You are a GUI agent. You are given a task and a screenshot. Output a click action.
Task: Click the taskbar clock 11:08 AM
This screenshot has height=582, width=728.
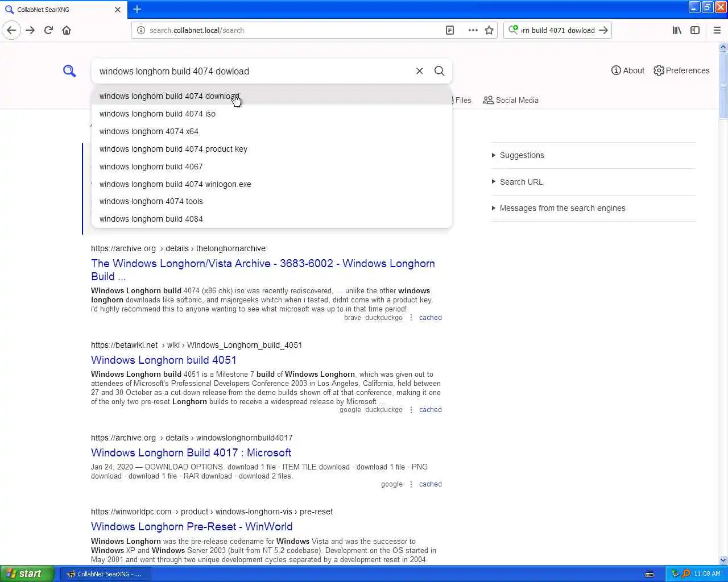coord(707,573)
